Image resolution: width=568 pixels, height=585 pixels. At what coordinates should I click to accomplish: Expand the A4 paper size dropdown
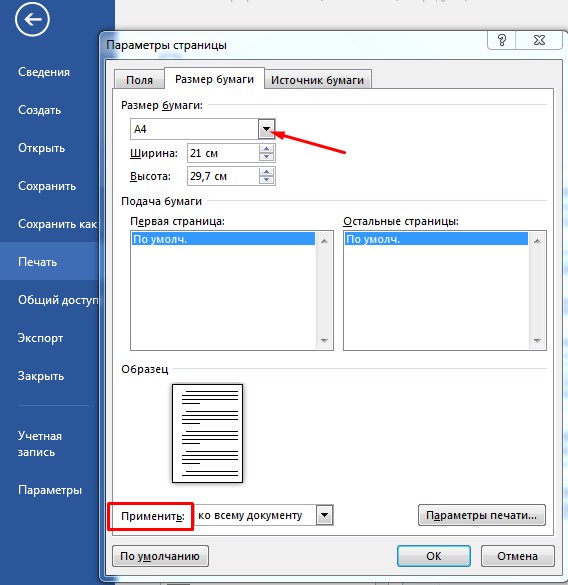click(266, 129)
